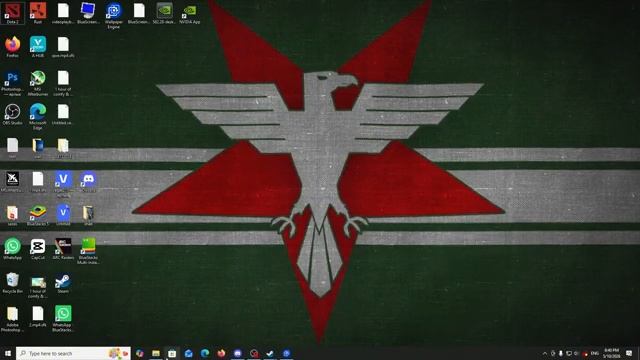Select the blank-page Untitled file icon
This screenshot has width=640, height=360.
(63, 114)
